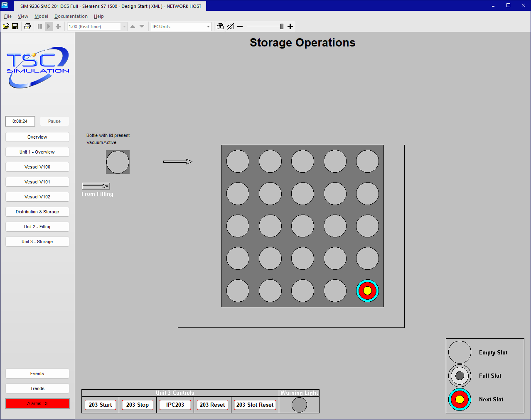Open the Vessel V101 screen
531x420 pixels.
(37, 182)
